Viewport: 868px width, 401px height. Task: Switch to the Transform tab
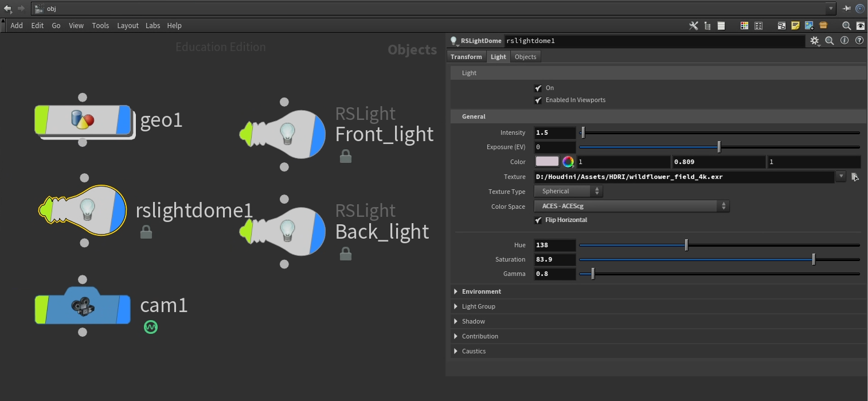pyautogui.click(x=466, y=57)
